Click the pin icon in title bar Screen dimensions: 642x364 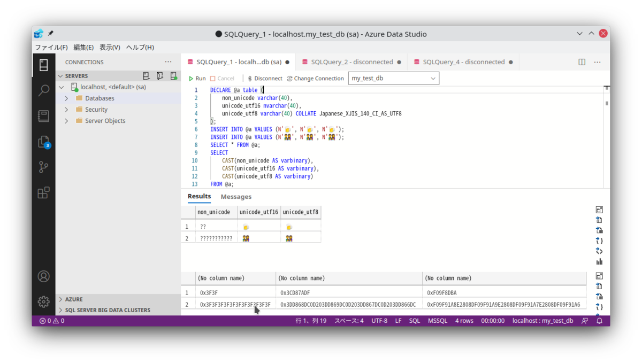[x=51, y=34]
